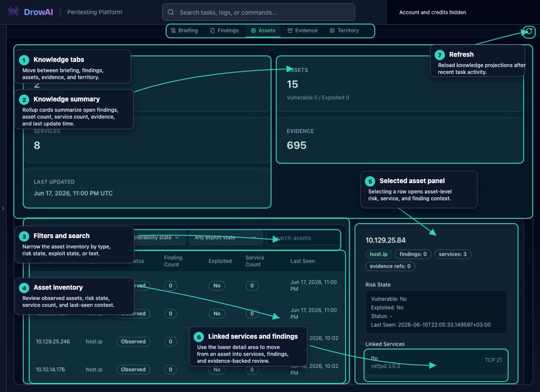Image resolution: width=540 pixels, height=392 pixels.
Task: Click the DrowAI spider logo
Action: [x=13, y=12]
